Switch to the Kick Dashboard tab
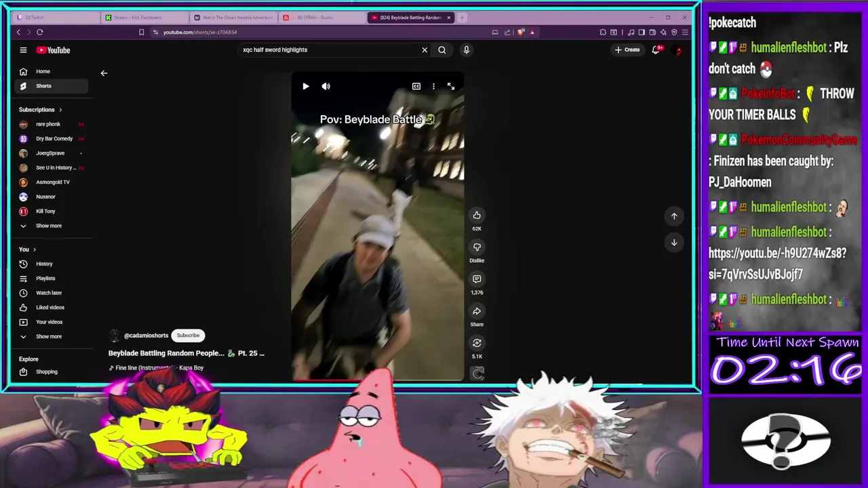The height and width of the screenshot is (488, 868). [x=145, y=18]
